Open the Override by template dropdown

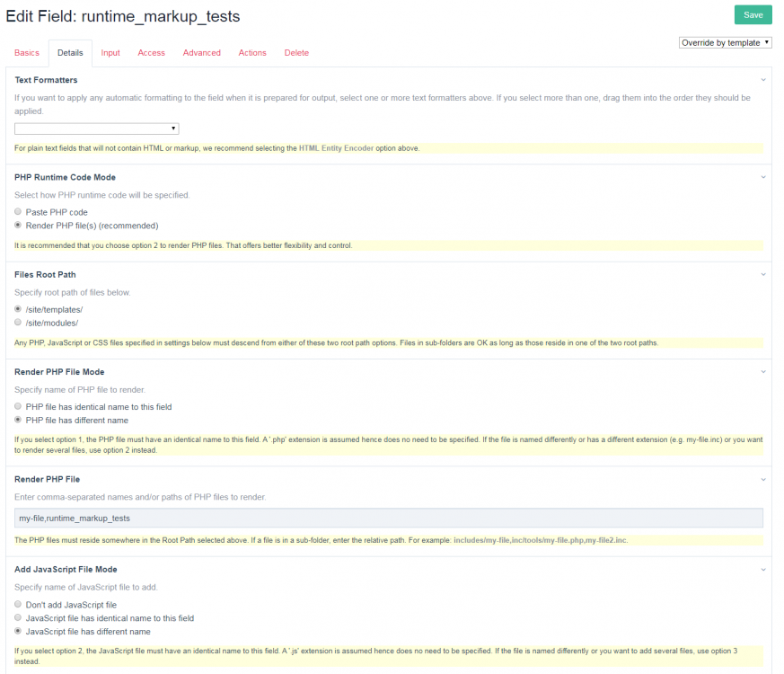pyautogui.click(x=724, y=42)
